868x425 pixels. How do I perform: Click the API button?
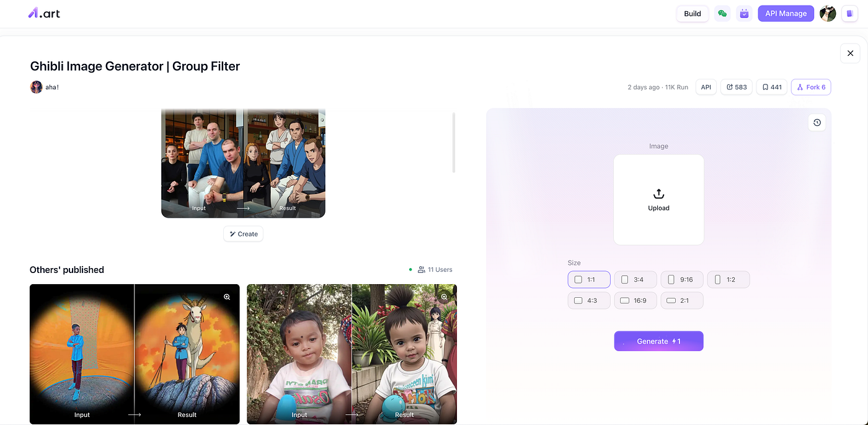click(706, 87)
